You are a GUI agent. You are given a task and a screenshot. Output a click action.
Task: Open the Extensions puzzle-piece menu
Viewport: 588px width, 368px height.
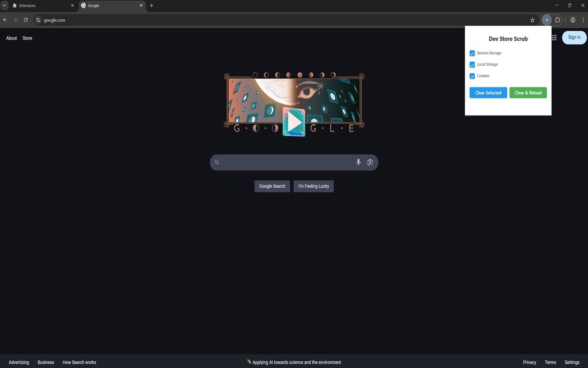point(557,20)
